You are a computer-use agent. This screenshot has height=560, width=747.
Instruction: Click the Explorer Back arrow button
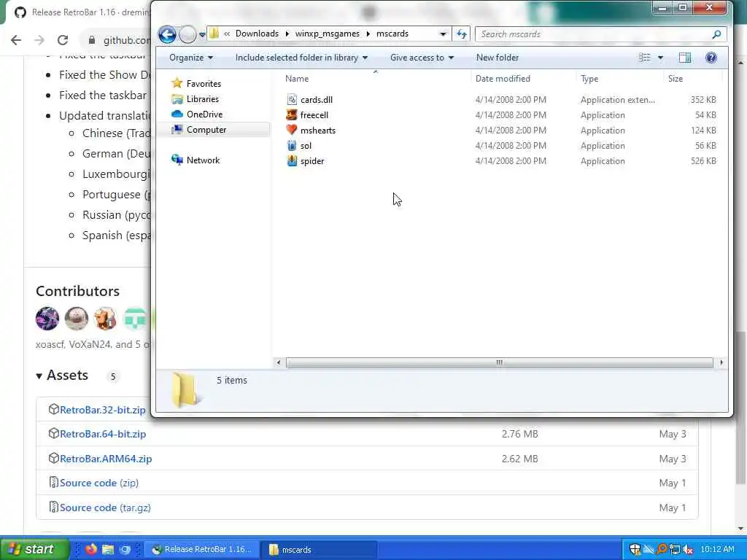coord(167,34)
